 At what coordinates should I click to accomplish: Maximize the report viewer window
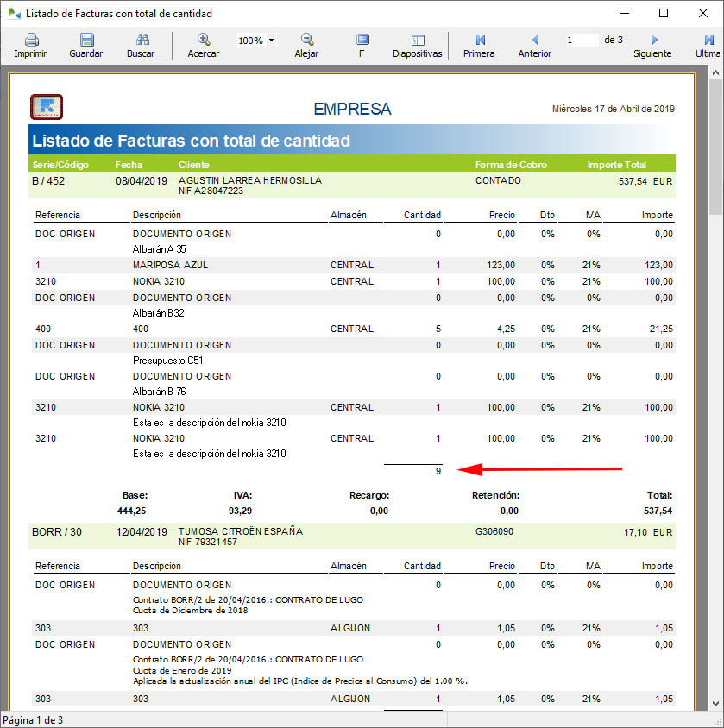click(663, 14)
